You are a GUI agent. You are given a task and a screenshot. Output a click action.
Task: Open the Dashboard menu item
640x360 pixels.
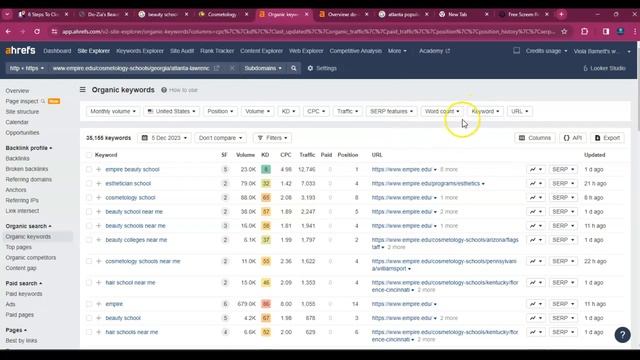click(x=57, y=51)
